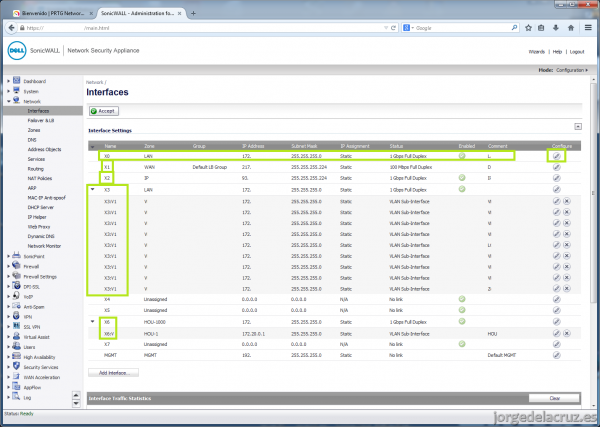Open a new browser tab
This screenshot has width=600, height=427.
[x=193, y=13]
